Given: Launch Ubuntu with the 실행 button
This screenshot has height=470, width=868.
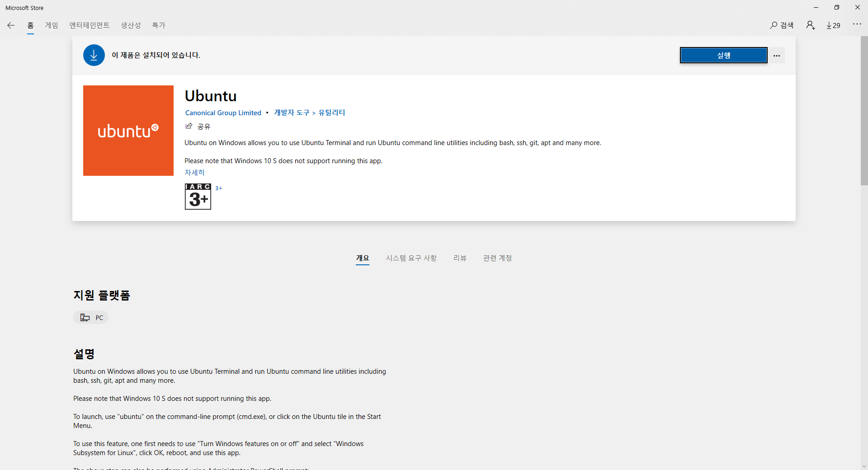Looking at the screenshot, I should pyautogui.click(x=723, y=55).
